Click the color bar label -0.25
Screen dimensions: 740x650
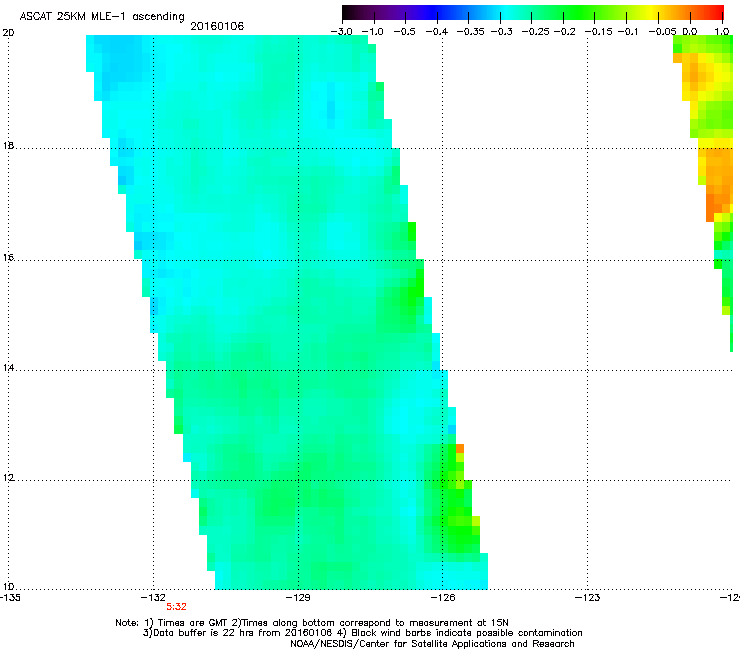(535, 32)
